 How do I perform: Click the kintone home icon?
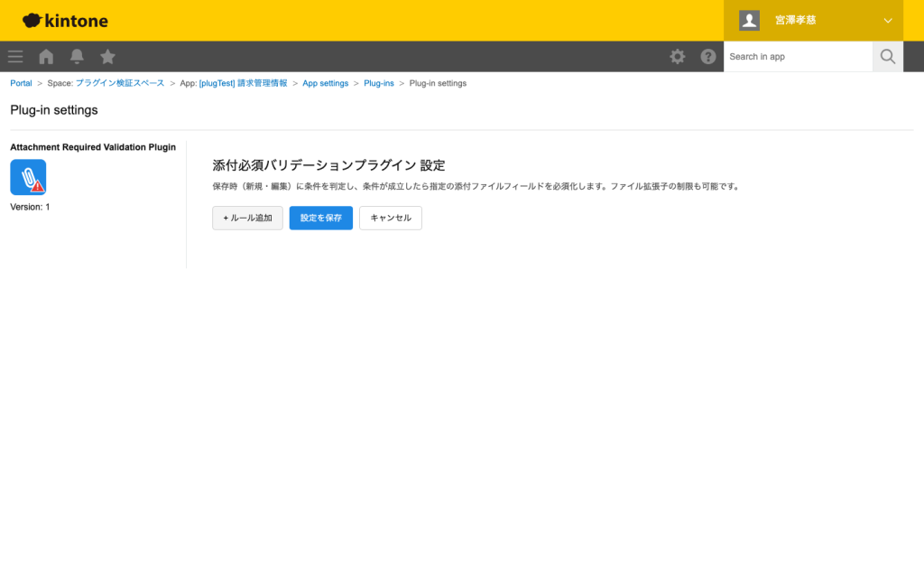(x=45, y=56)
